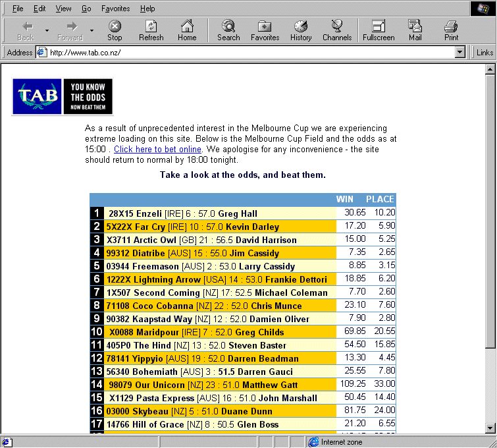Click the vertical scrollbar down arrow
Viewport: 497px width, 448px height.
tap(490, 428)
